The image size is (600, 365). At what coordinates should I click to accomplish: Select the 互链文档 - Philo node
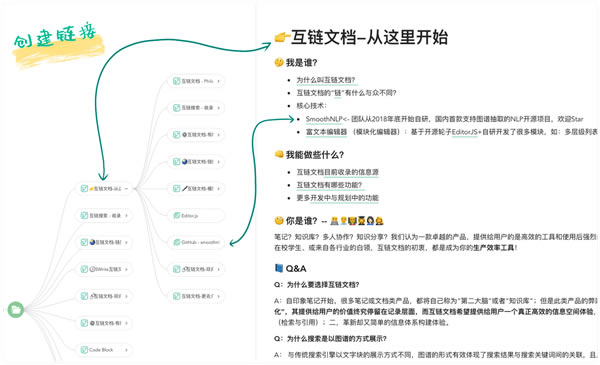[x=196, y=81]
